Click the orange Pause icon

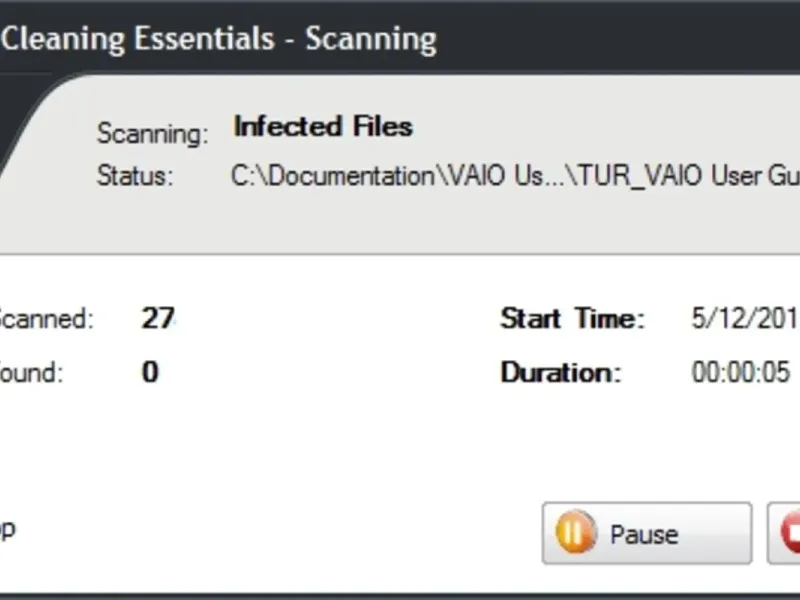pos(575,533)
